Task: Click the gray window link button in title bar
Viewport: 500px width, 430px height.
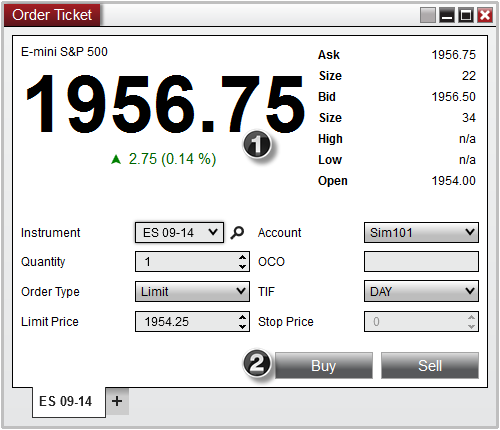Action: click(x=428, y=15)
